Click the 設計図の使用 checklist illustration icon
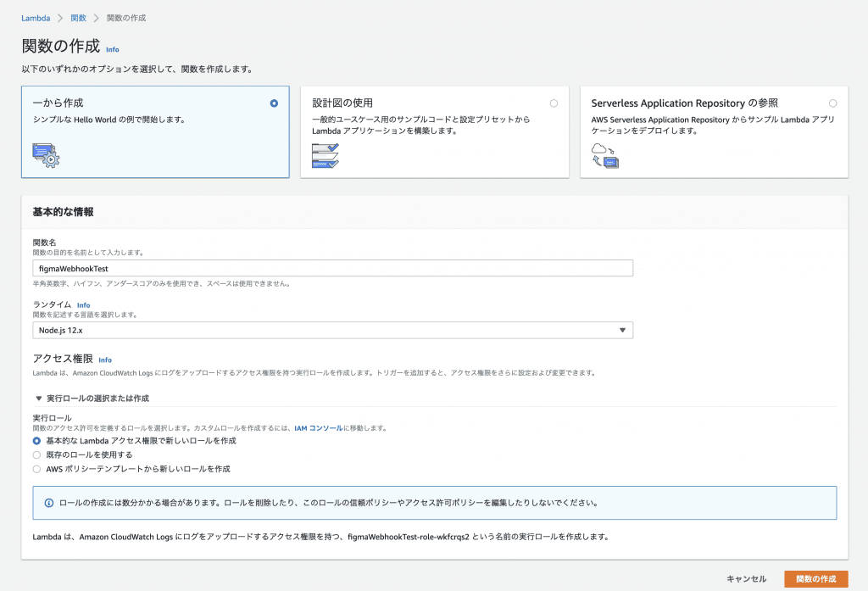 [x=325, y=155]
